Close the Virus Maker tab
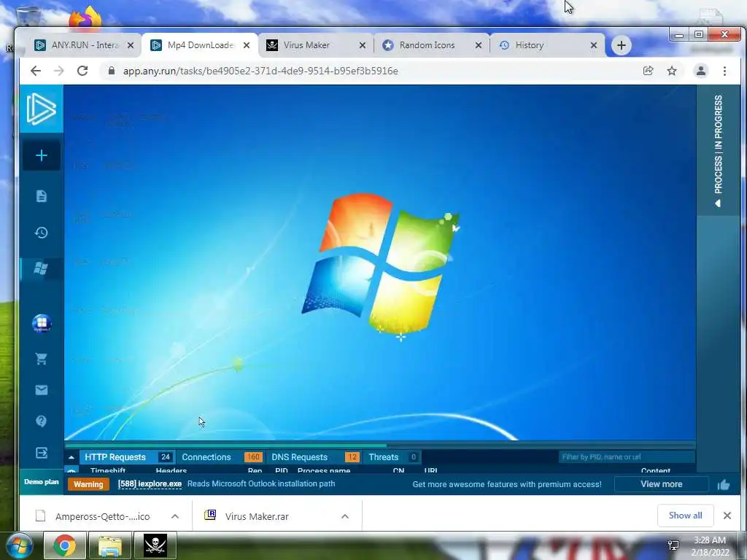Screen dimensions: 747x560 pyautogui.click(x=363, y=45)
